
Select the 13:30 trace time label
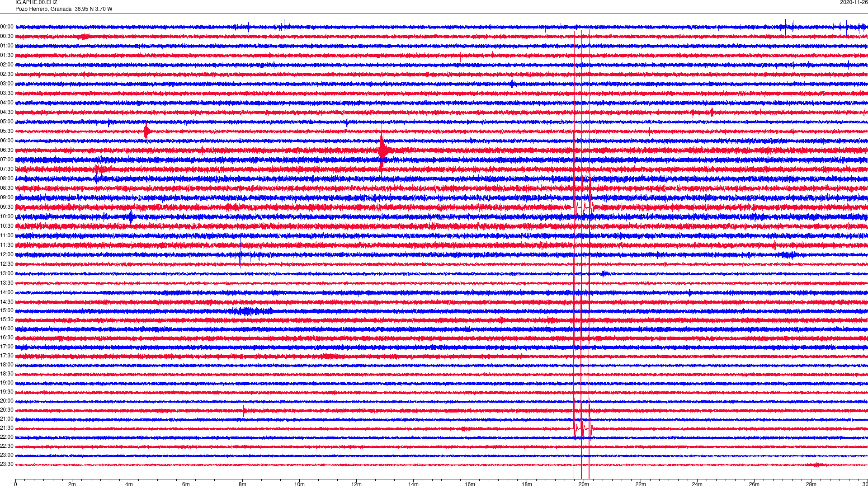pyautogui.click(x=7, y=283)
